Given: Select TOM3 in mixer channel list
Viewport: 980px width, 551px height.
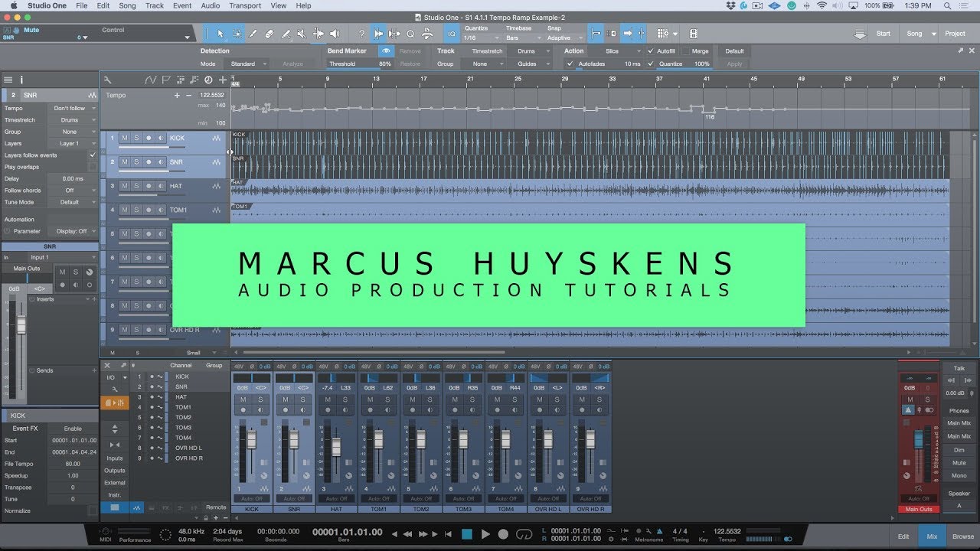Looking at the screenshot, I should tap(183, 427).
